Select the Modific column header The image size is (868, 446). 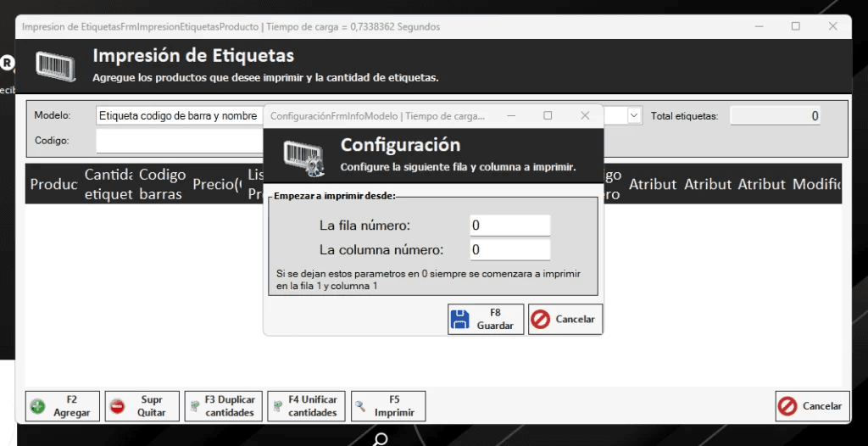[816, 184]
